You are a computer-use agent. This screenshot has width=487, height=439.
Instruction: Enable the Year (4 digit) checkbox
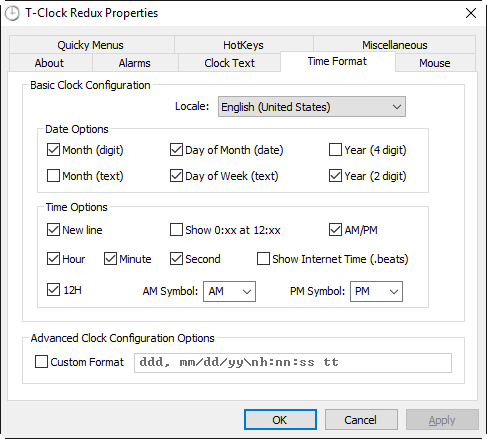(335, 150)
